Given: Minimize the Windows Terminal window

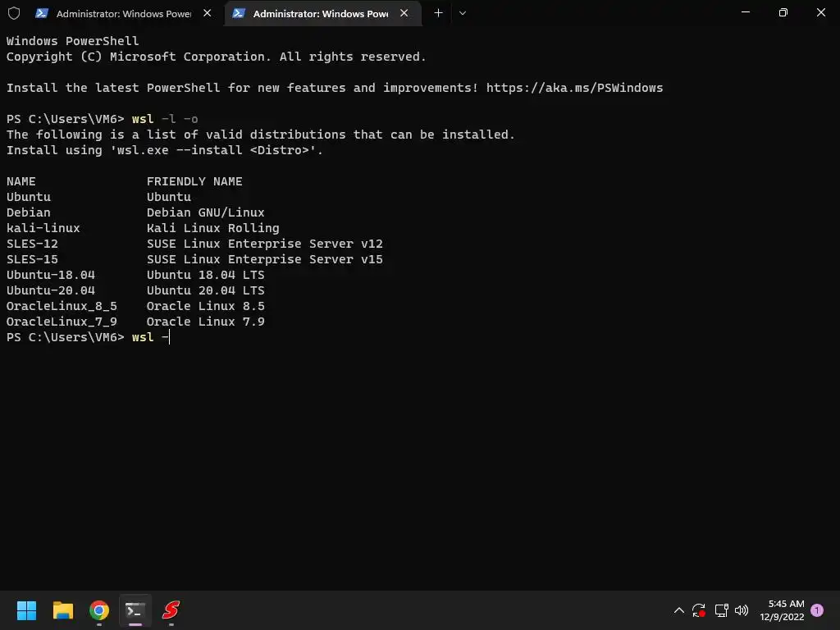Looking at the screenshot, I should click(x=745, y=12).
